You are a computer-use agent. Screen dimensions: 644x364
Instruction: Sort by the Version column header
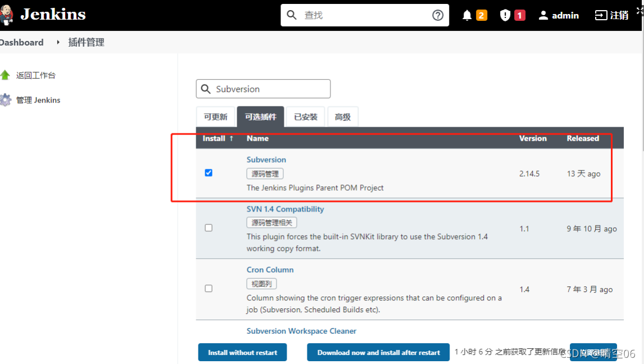(533, 138)
